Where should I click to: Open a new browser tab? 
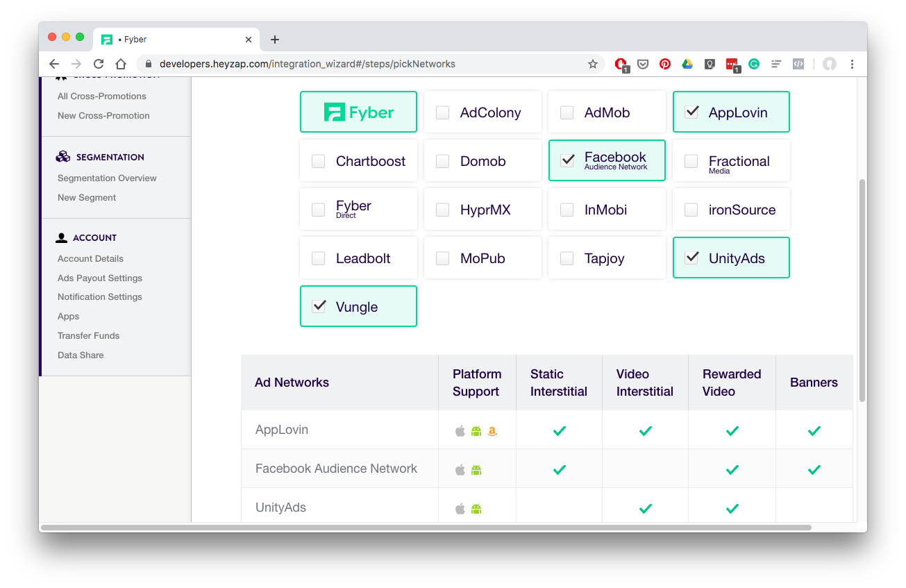point(275,40)
